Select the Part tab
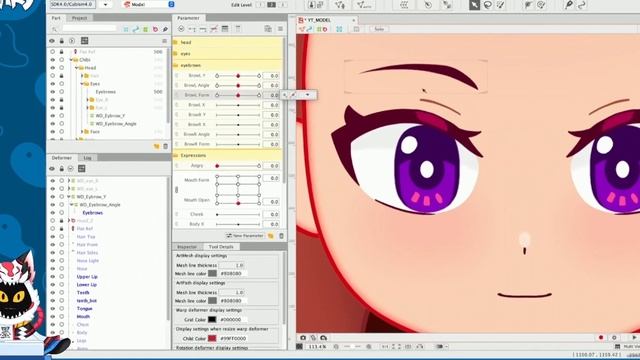This screenshot has width=640, height=360. 56,18
